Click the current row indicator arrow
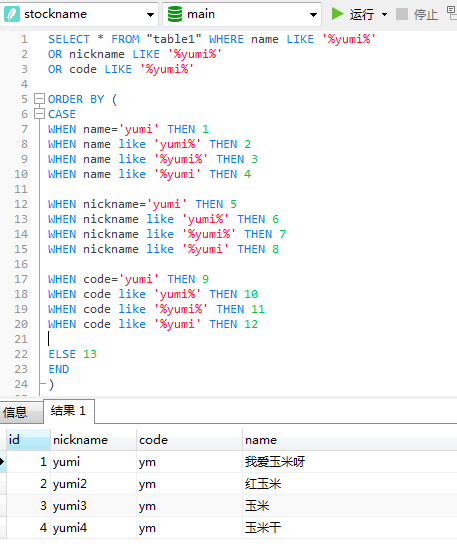Viewport: 457px width, 560px height. pos(2,462)
